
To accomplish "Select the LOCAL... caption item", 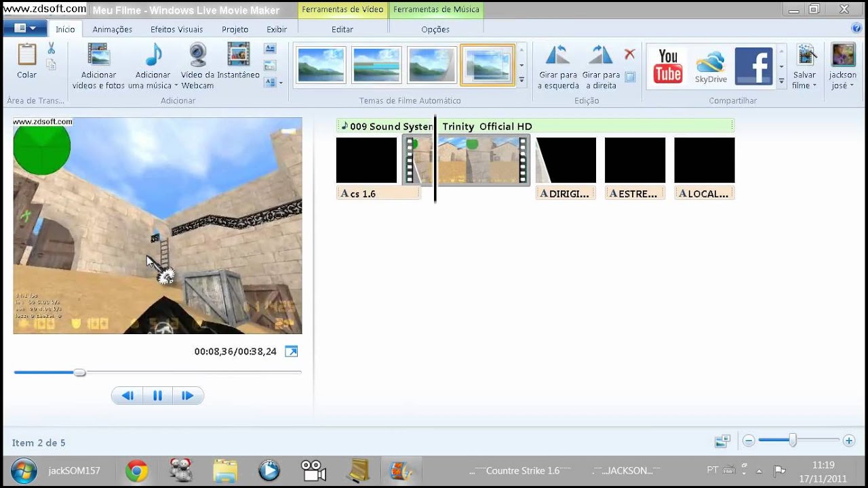I will [704, 193].
